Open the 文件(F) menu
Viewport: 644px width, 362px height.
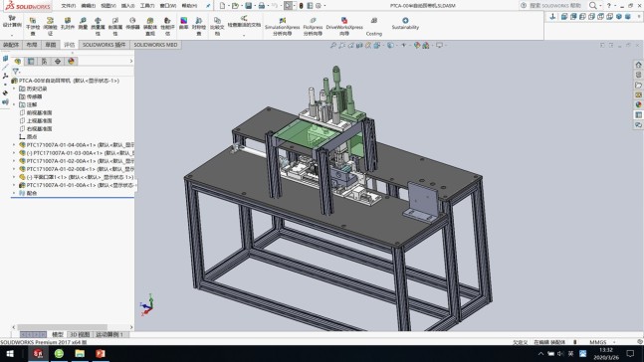tap(68, 6)
